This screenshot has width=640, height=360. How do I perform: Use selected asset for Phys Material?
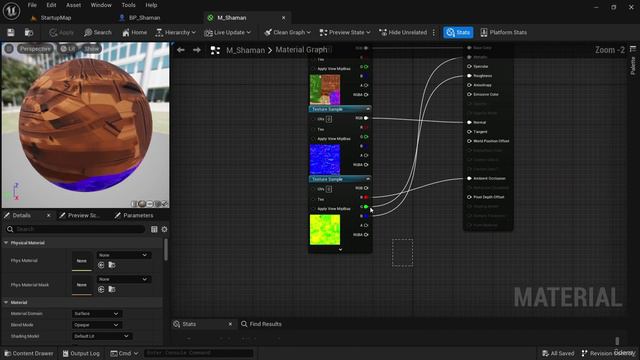tap(101, 265)
